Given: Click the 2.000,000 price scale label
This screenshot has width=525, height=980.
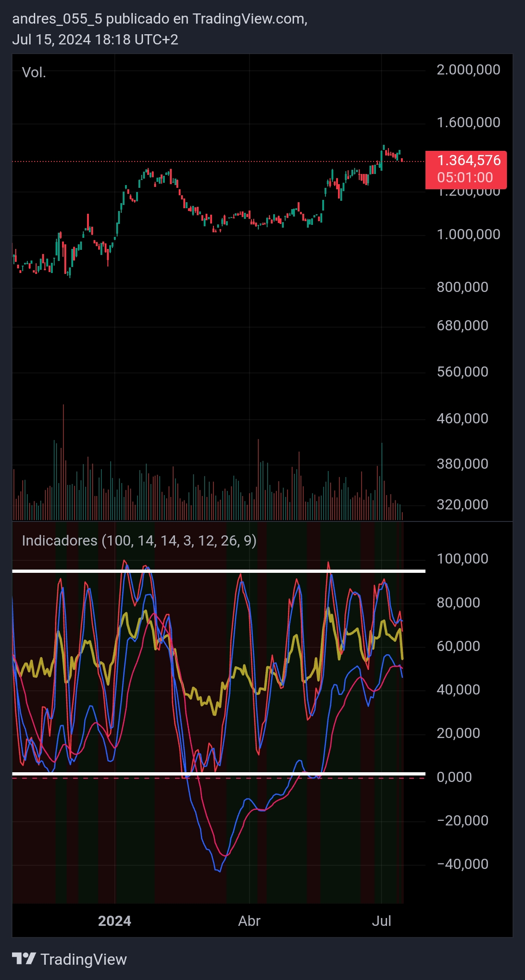Looking at the screenshot, I should point(468,70).
